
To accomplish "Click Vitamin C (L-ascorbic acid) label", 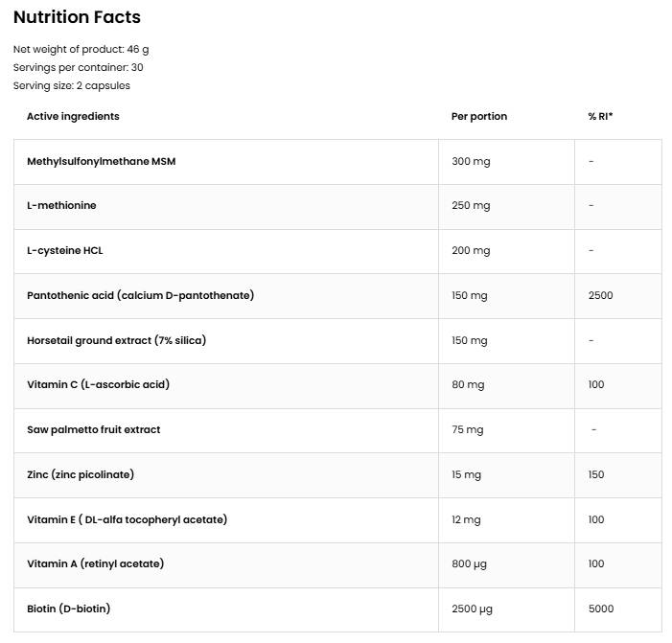I will tap(98, 384).
